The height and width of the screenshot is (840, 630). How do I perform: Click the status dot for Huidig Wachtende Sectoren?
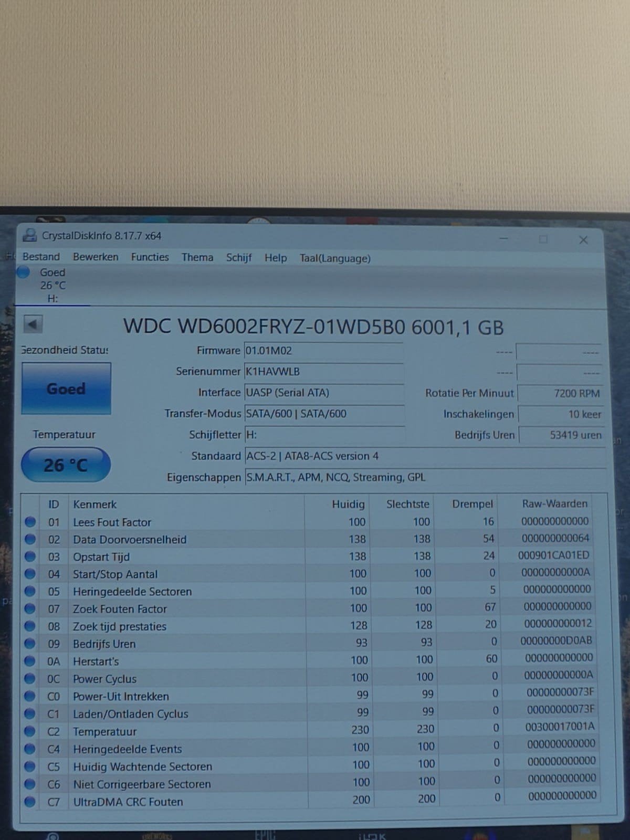30,766
